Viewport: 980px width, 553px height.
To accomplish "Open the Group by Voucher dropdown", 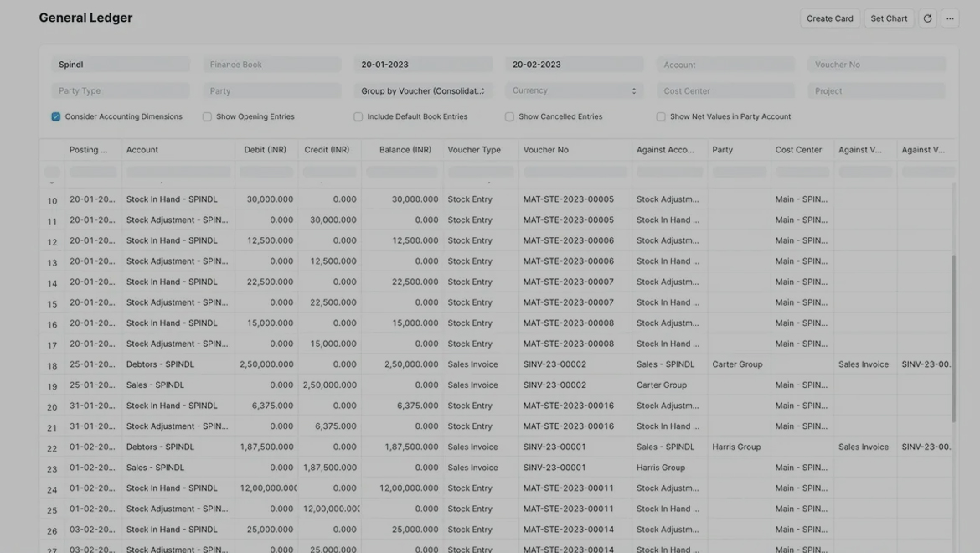I will click(x=423, y=90).
